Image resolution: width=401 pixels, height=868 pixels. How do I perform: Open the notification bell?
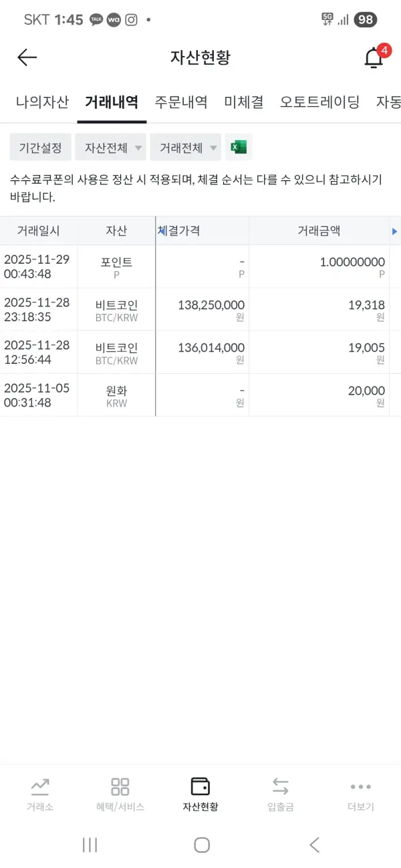(x=372, y=57)
